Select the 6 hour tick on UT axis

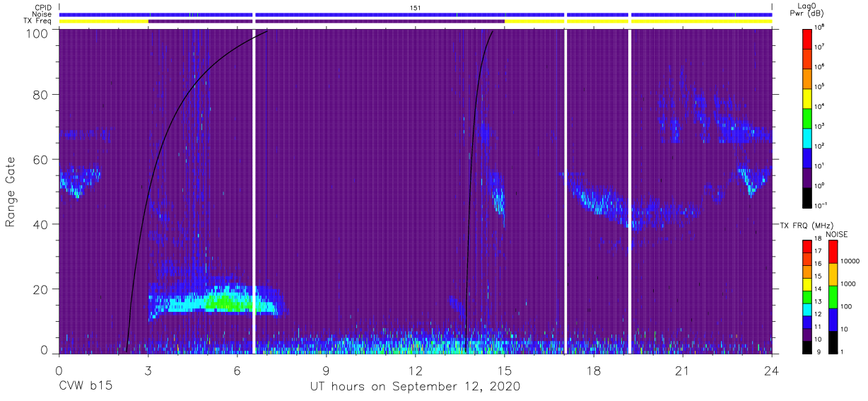pos(237,370)
